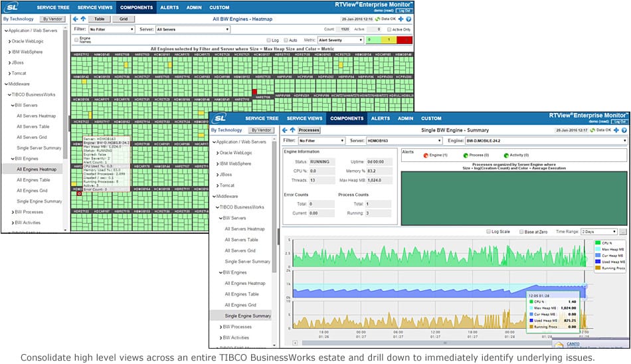The width and height of the screenshot is (631, 364).
Task: Open the Filter dropdown in the Summary window
Action: (x=321, y=141)
